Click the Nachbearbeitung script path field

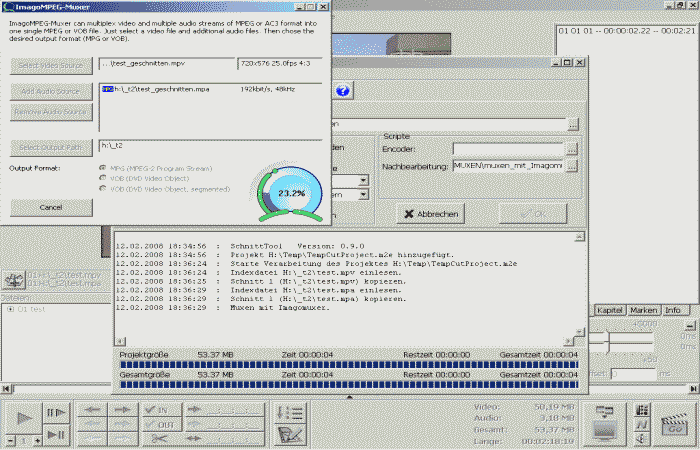click(507, 165)
